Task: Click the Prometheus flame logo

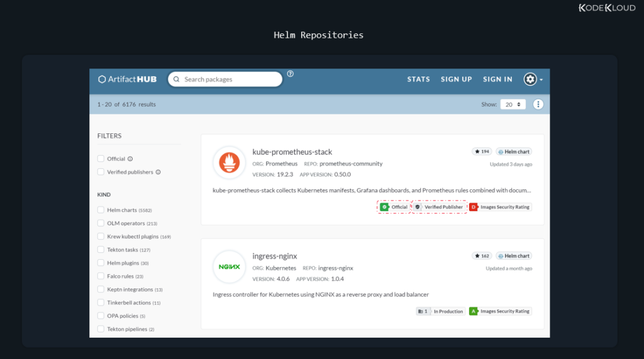Action: pos(229,163)
